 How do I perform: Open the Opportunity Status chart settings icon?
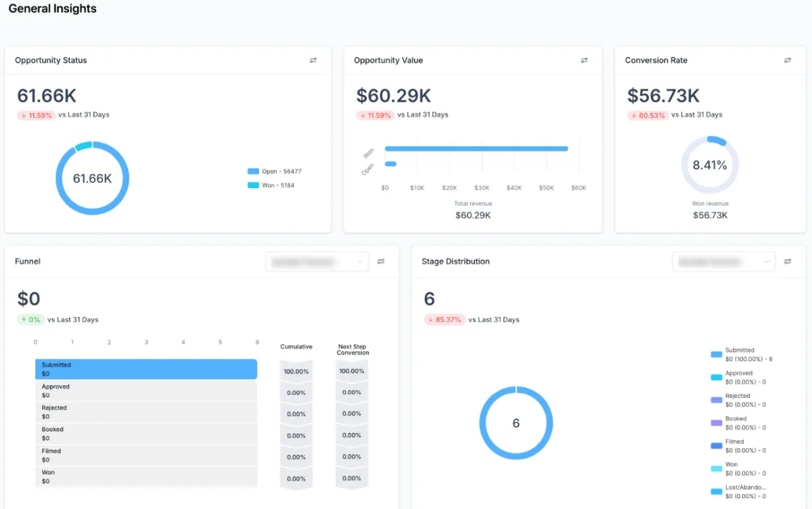(313, 60)
